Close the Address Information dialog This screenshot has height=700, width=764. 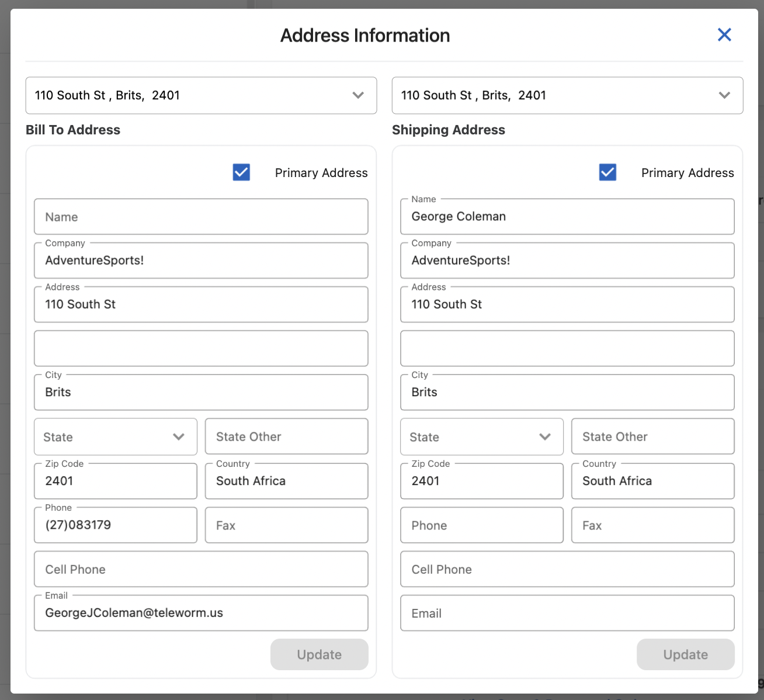[x=724, y=35]
